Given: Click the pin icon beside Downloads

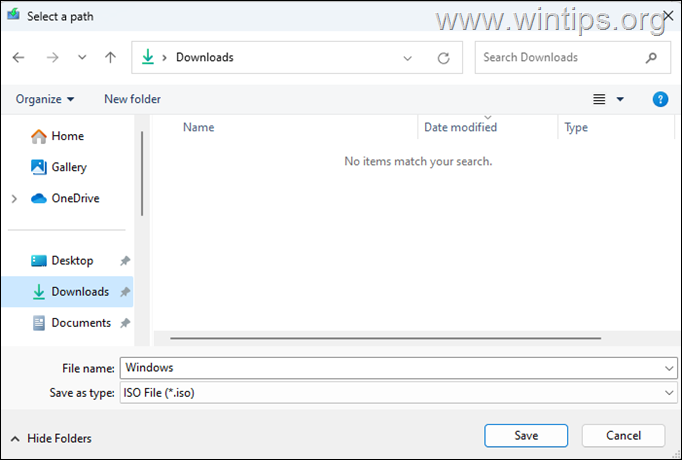Looking at the screenshot, I should (x=125, y=291).
